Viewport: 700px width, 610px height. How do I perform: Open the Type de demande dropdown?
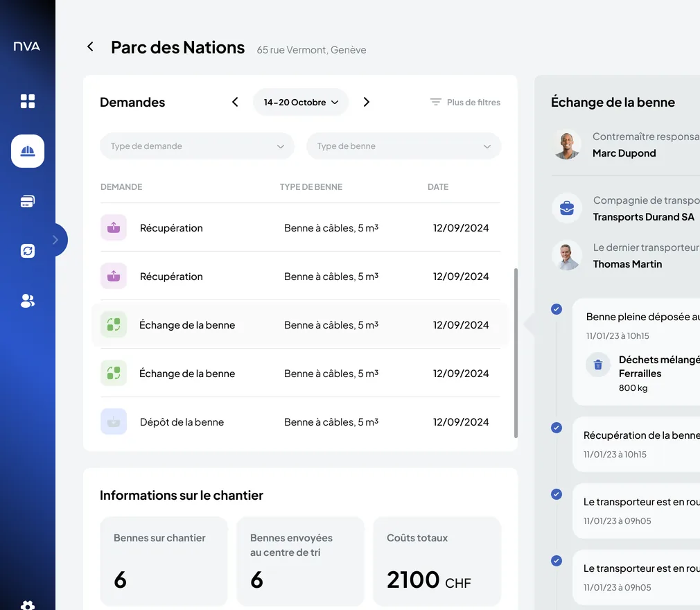[197, 146]
